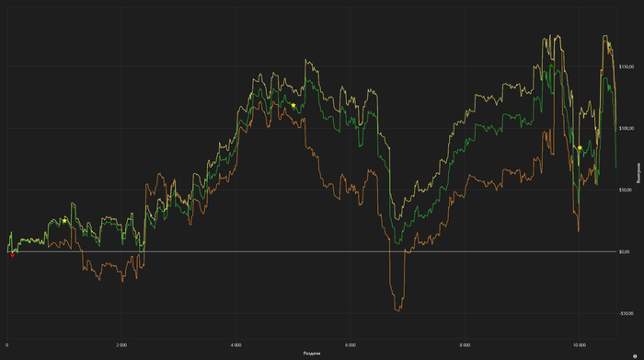The width and height of the screenshot is (644, 360).
Task: Open the round info icon bottom-right
Action: pos(635,356)
